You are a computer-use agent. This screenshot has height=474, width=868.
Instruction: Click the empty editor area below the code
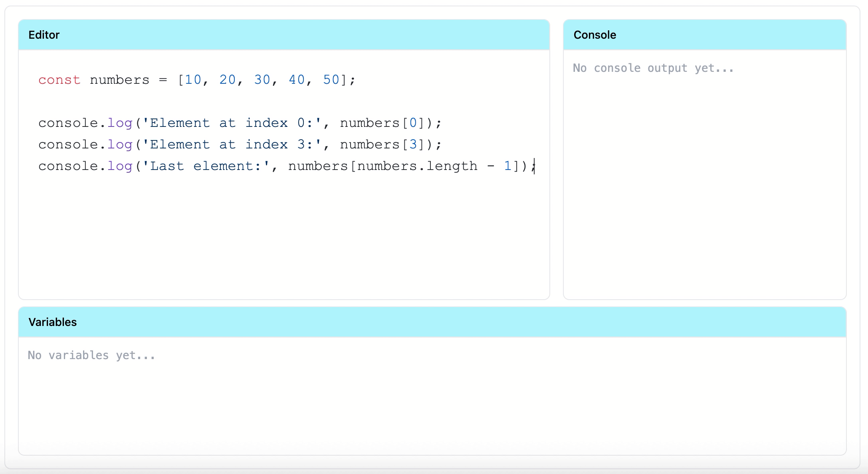pos(283,239)
